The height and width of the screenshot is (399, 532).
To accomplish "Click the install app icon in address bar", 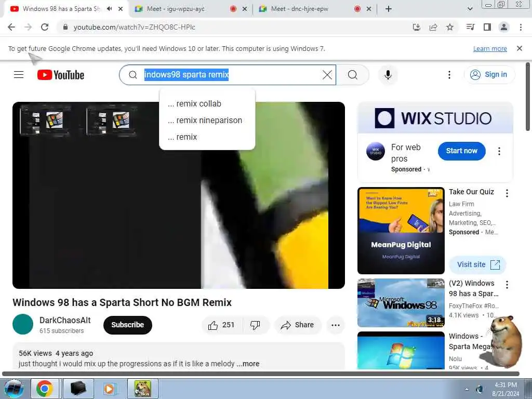I will tap(416, 27).
